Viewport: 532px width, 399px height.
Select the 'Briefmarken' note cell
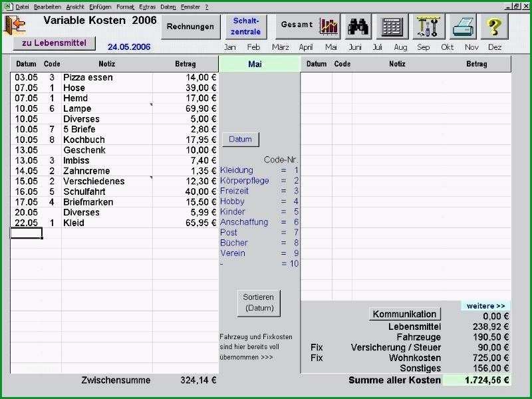click(x=107, y=202)
